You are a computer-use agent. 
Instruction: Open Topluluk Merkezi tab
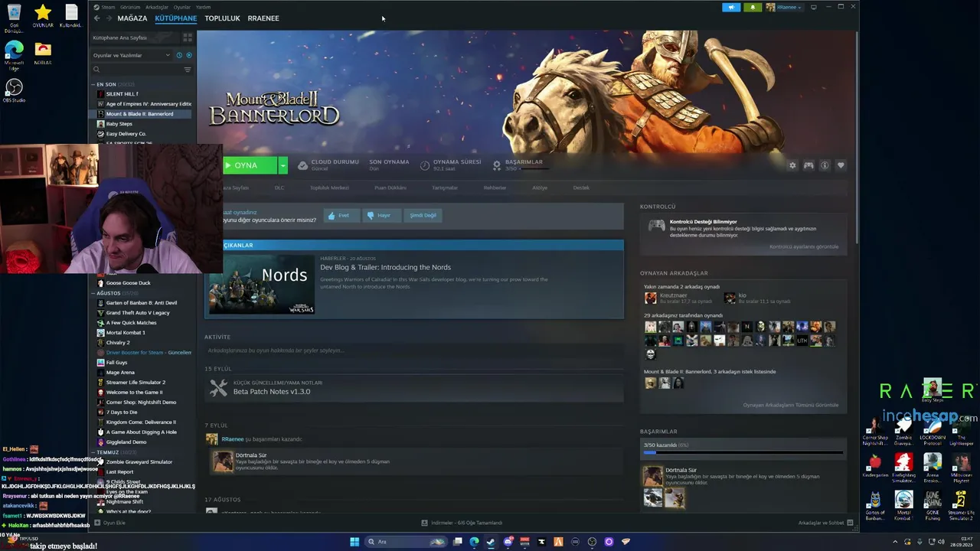pos(329,187)
